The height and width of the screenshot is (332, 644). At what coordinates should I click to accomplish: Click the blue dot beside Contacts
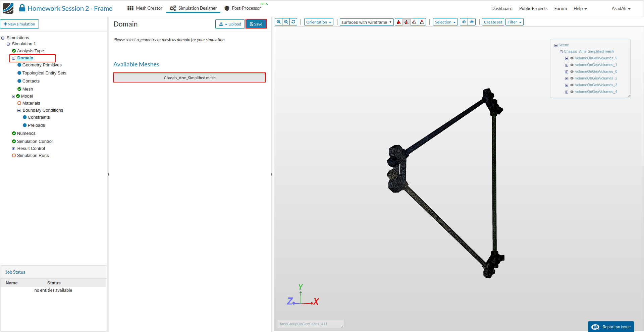(x=19, y=81)
